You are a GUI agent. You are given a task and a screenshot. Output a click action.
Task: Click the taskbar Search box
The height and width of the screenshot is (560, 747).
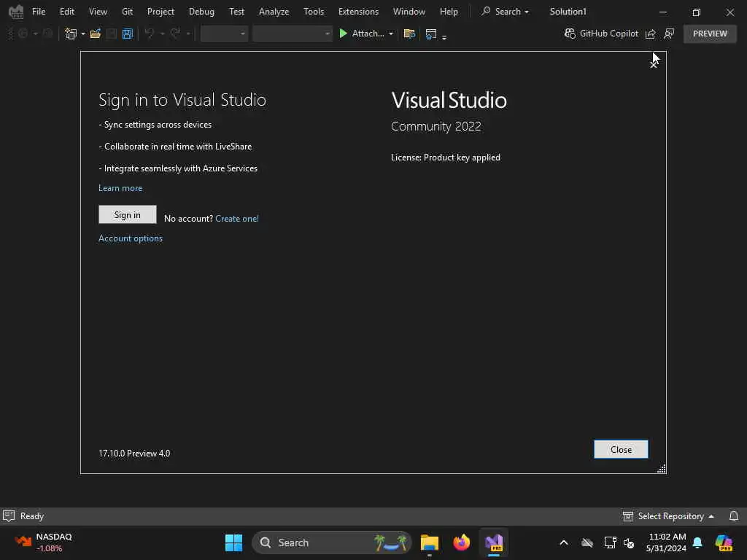tap(332, 542)
